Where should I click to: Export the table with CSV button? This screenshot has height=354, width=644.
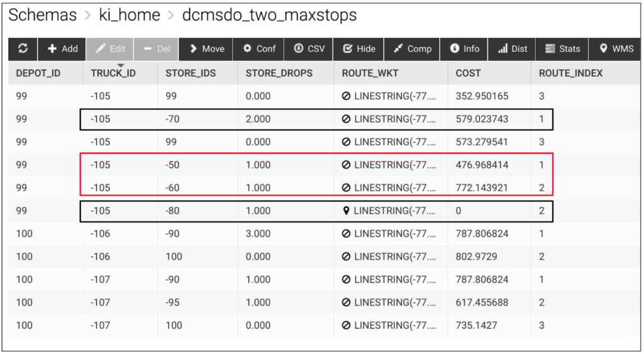309,48
